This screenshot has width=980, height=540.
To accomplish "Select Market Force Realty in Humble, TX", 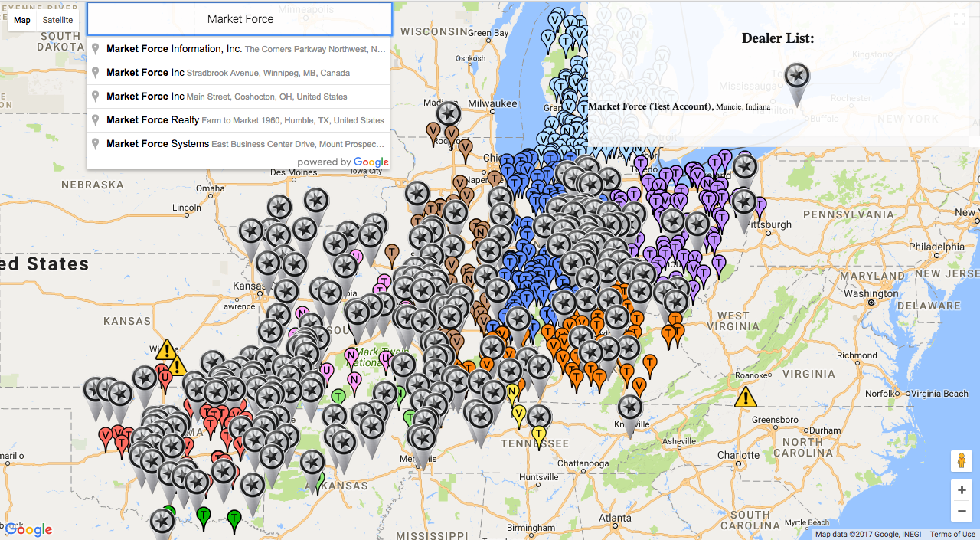I will pos(239,120).
